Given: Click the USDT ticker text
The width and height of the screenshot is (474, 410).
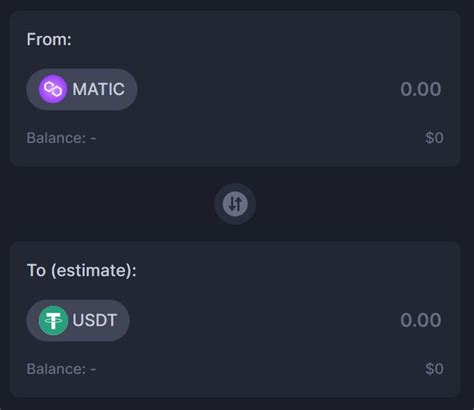Looking at the screenshot, I should coord(95,320).
